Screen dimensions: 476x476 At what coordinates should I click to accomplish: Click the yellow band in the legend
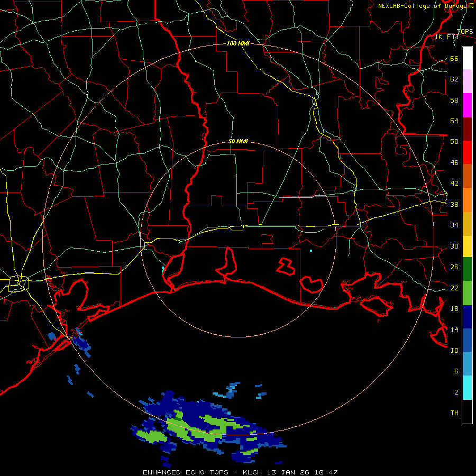pyautogui.click(x=467, y=246)
